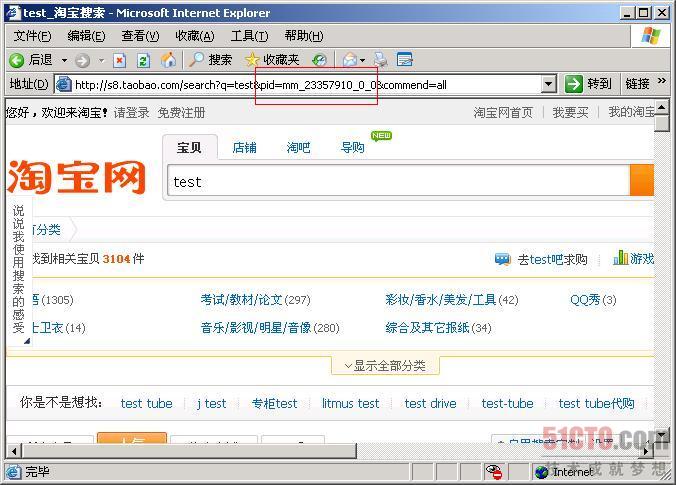Click the 说说我使用搜索的感受 feedback tab

click(19, 270)
